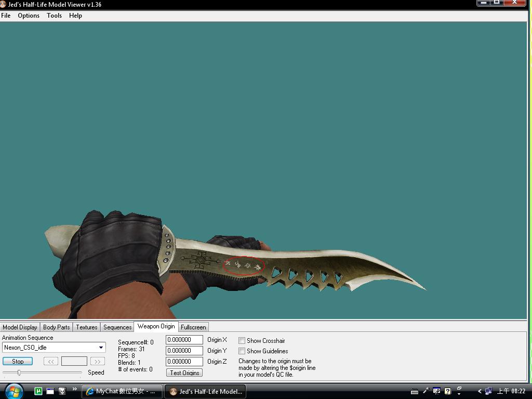The height and width of the screenshot is (399, 532).
Task: Open the File menu
Action: pos(6,16)
